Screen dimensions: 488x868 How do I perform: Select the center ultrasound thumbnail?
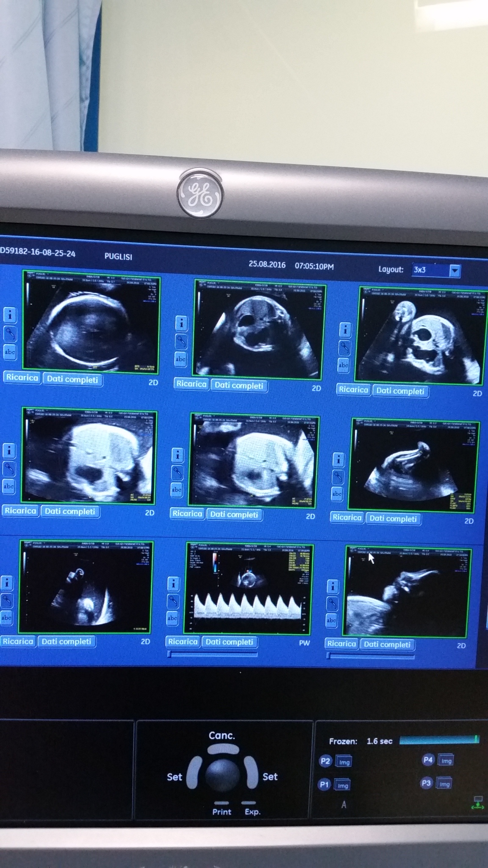click(x=253, y=460)
